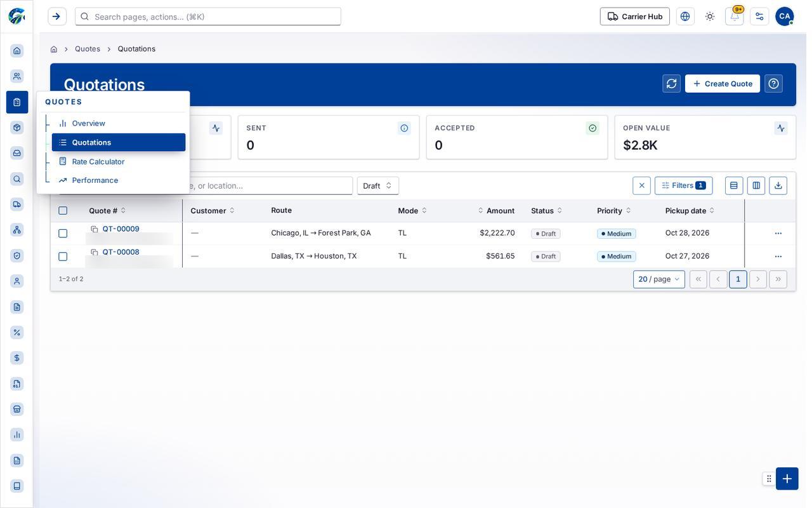Open the dollar sign sidebar icon

click(17, 358)
